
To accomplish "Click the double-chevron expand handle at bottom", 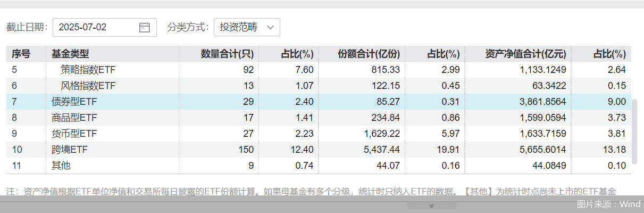I will click(x=431, y=206).
